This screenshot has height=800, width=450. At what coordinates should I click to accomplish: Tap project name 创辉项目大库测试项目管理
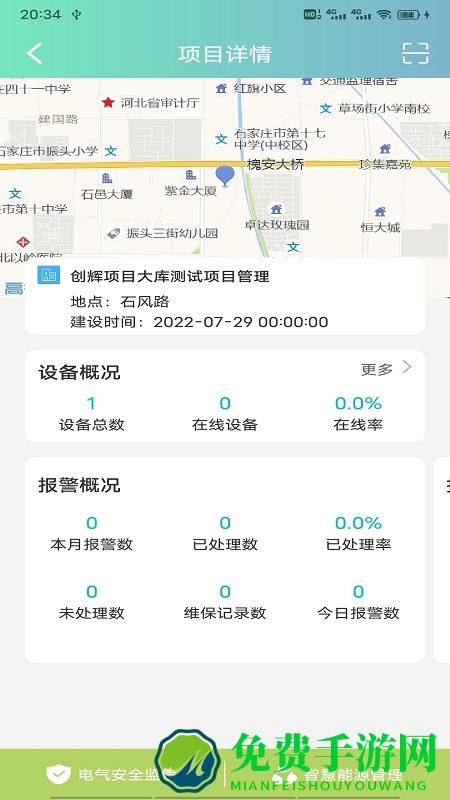click(x=170, y=277)
